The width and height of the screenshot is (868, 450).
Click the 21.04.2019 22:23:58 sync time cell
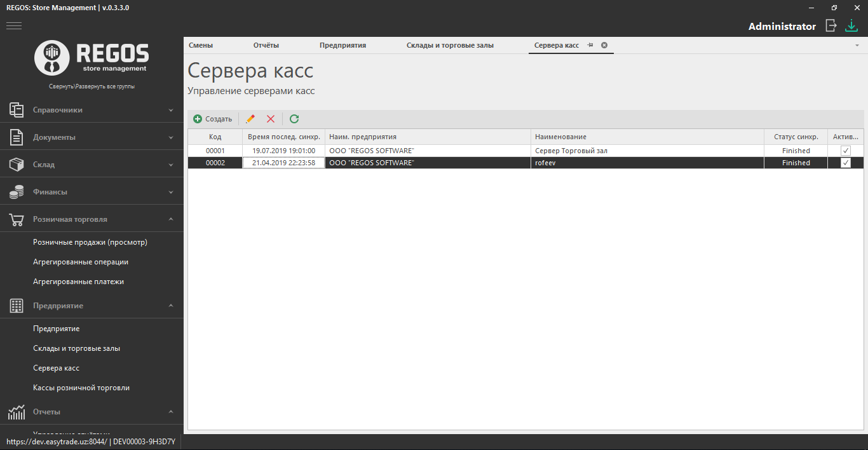[284, 163]
